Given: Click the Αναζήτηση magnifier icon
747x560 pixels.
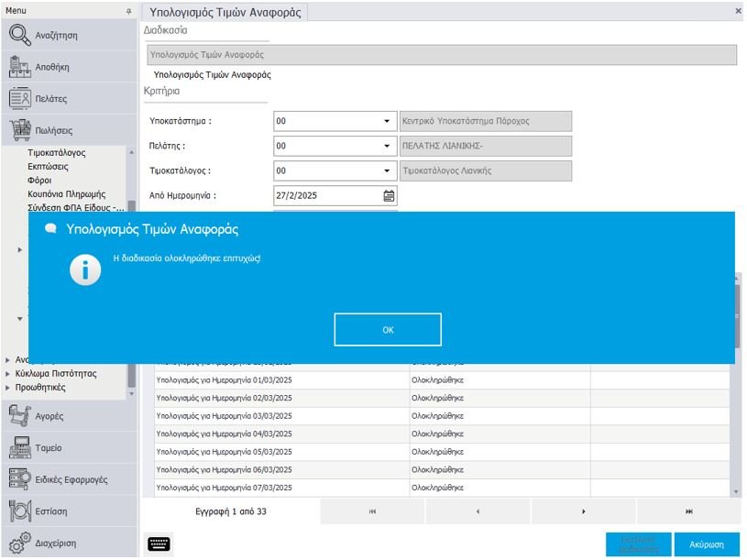Looking at the screenshot, I should click(x=20, y=35).
